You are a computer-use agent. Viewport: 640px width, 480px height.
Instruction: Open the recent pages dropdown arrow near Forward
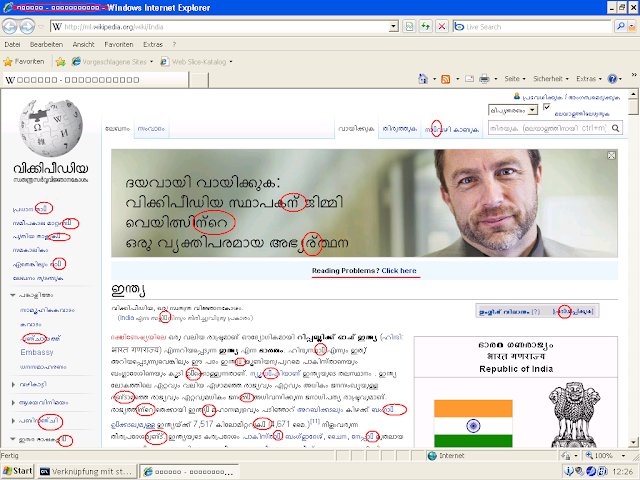point(41,27)
